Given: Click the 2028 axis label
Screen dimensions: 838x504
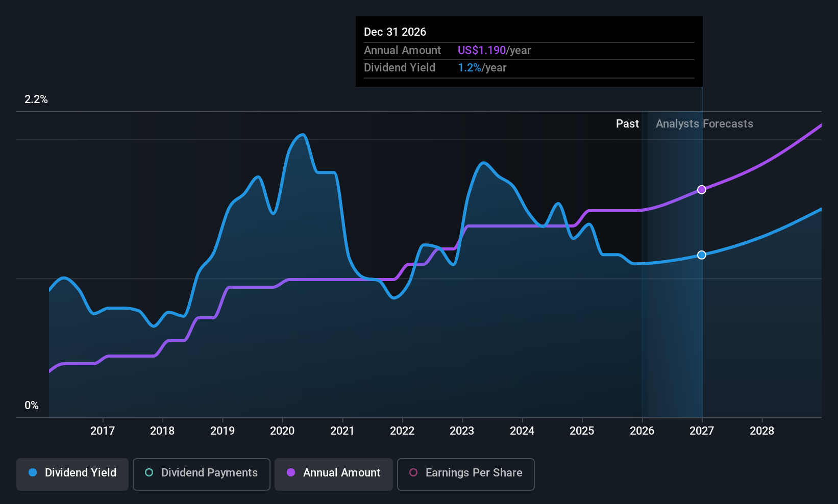Looking at the screenshot, I should point(762,431).
